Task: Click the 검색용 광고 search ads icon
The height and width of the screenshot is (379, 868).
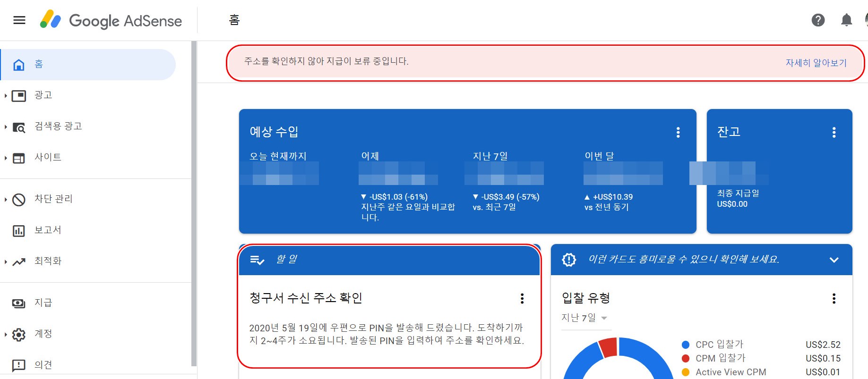Action: (19, 127)
